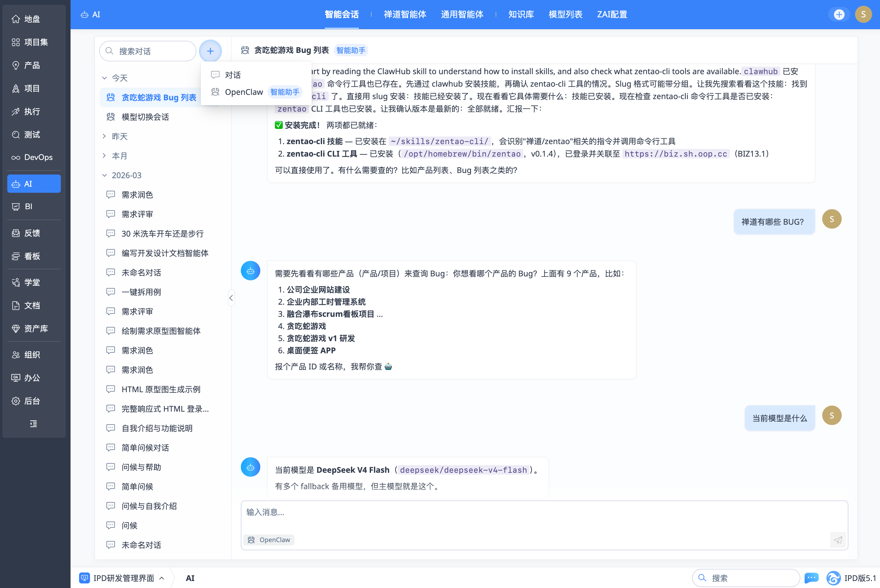Open the 测试 sidebar item
The height and width of the screenshot is (588, 880).
[34, 135]
